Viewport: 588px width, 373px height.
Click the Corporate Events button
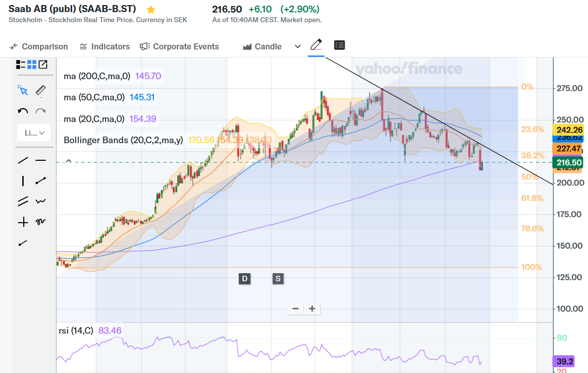pos(180,46)
